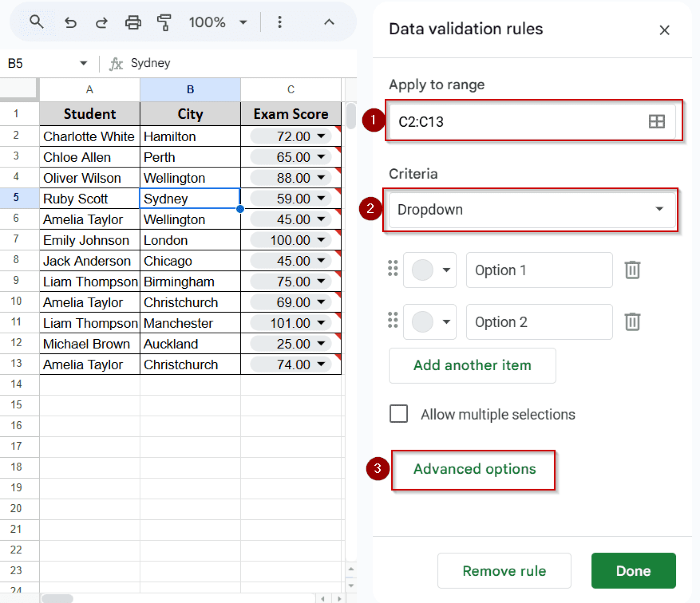Collapse the toolbar with the chevron
Image resolution: width=700 pixels, height=603 pixels.
(329, 22)
